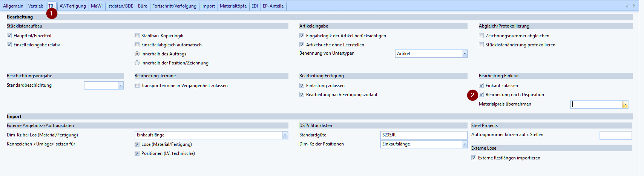This screenshot has width=644, height=176.
Task: Switch to the AV/Fertigung tab
Action: [x=72, y=6]
